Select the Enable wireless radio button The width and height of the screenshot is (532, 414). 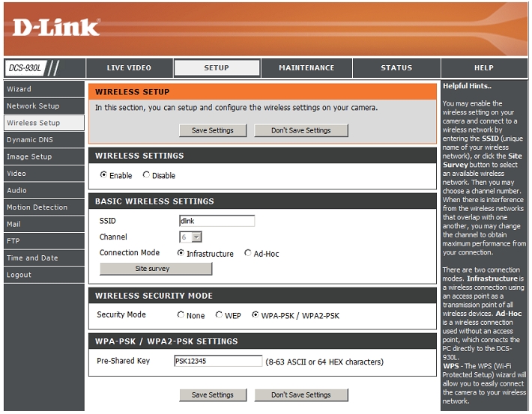click(103, 175)
